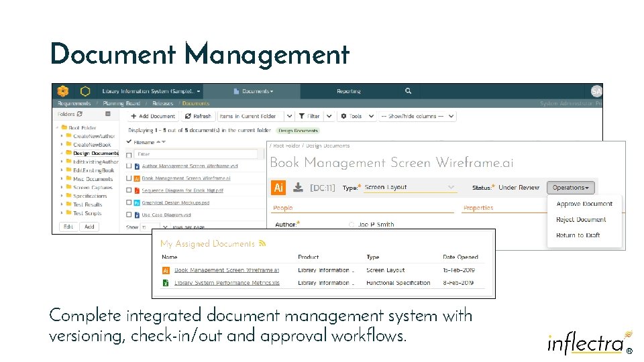Refresh the Folders tree icon
644x362 pixels.
coord(80,114)
